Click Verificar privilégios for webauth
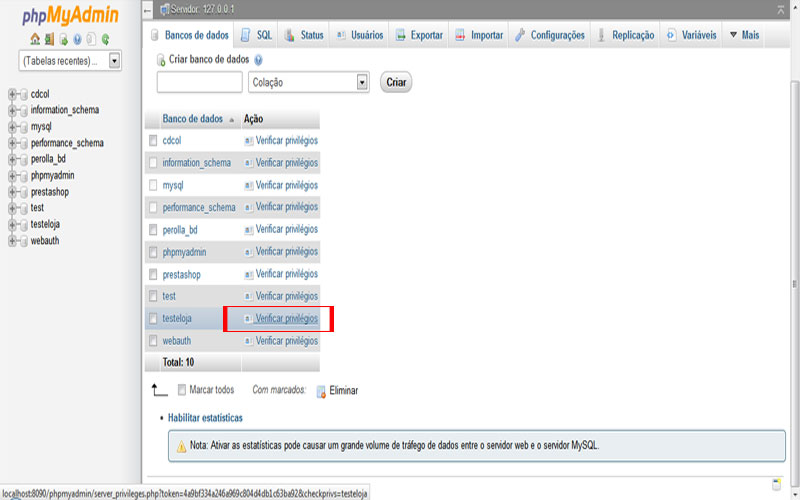Screen dimensions: 800x500 [287, 340]
